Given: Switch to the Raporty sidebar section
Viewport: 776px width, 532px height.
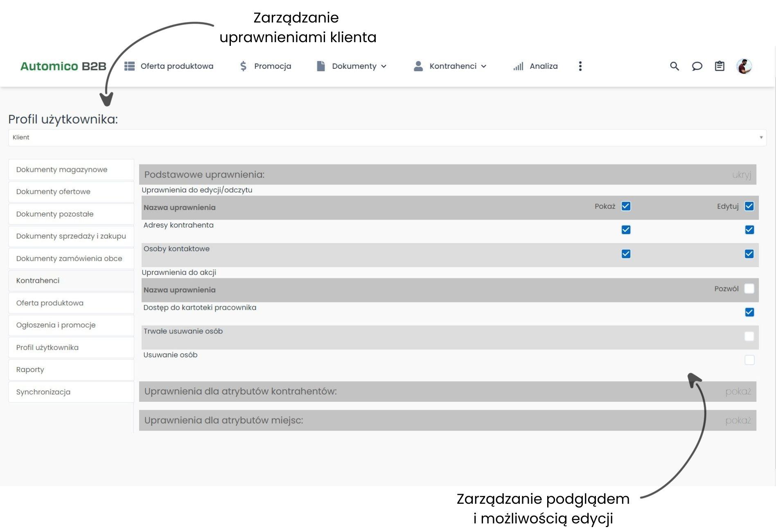Looking at the screenshot, I should [x=30, y=370].
